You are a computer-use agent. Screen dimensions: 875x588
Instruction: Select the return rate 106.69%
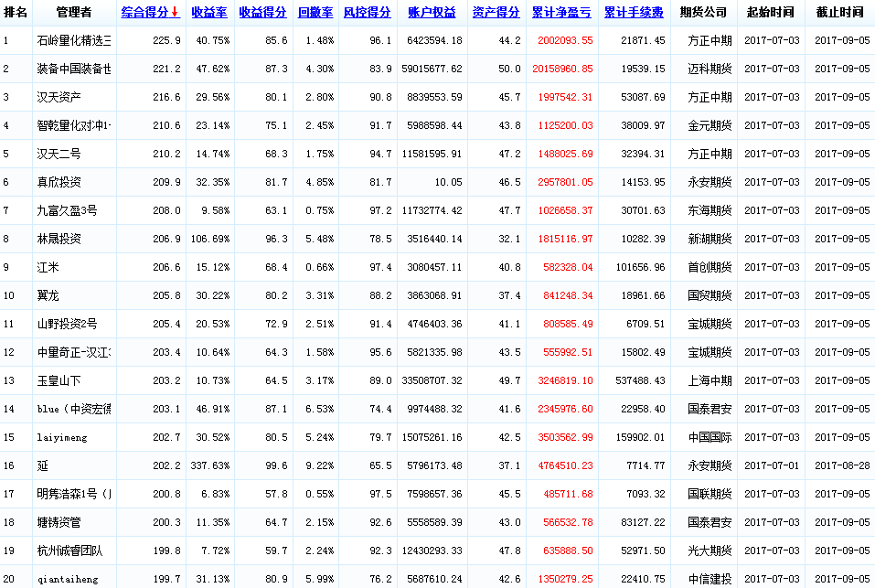point(209,239)
